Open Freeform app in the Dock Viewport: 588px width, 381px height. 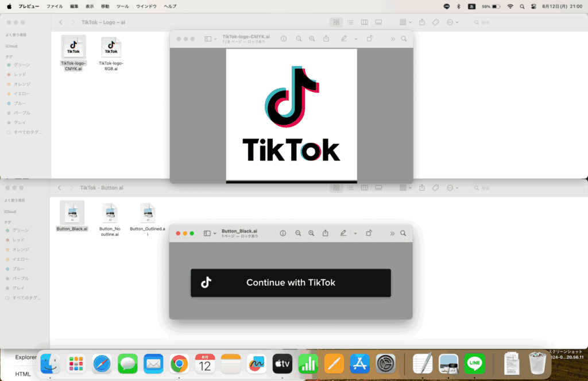(x=257, y=363)
